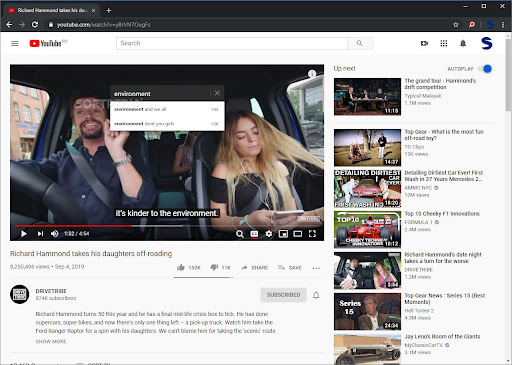This screenshot has height=365, width=512.
Task: Open the create video camera icon
Action: pos(424,43)
